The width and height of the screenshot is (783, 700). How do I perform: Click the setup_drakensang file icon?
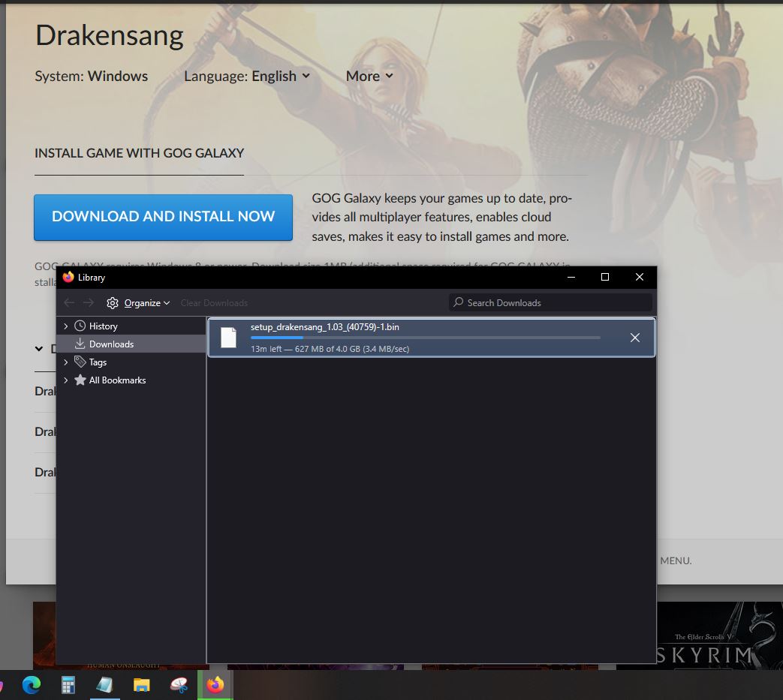(229, 338)
